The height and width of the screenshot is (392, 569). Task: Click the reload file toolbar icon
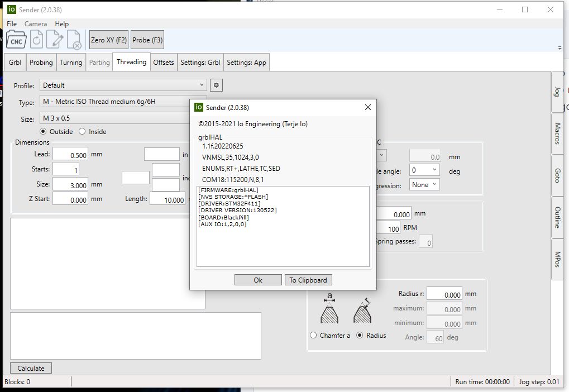tap(36, 40)
